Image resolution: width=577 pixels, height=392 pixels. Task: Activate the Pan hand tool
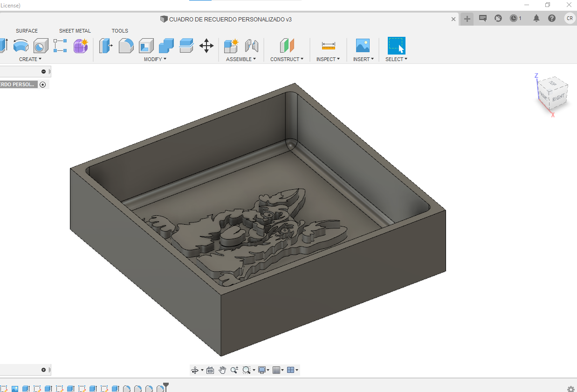[x=222, y=370]
